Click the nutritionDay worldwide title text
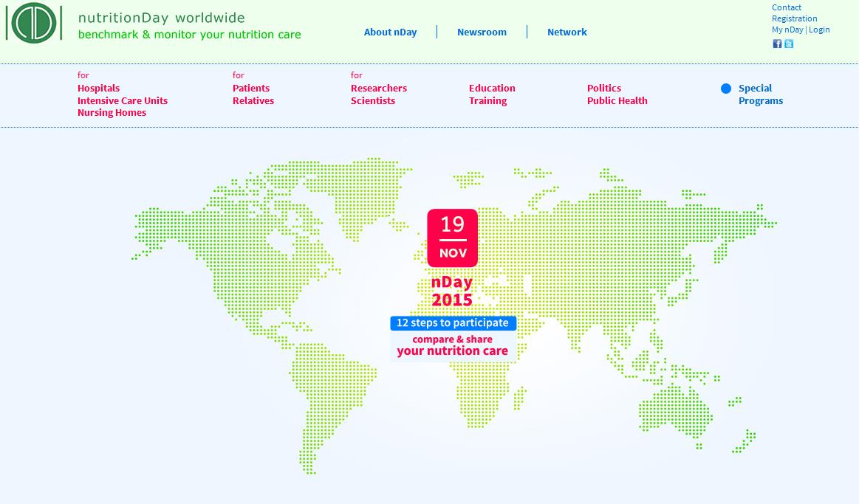This screenshot has width=859, height=504. click(x=162, y=18)
